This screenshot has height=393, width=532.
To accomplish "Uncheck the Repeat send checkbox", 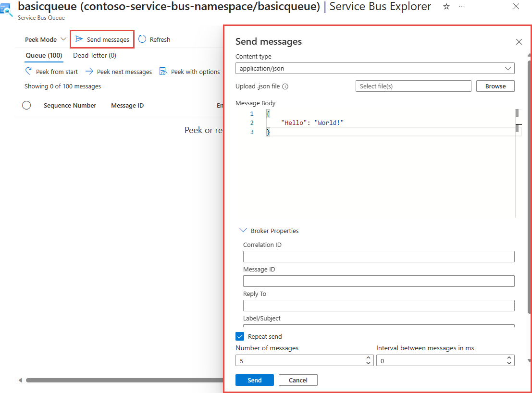I will click(240, 336).
